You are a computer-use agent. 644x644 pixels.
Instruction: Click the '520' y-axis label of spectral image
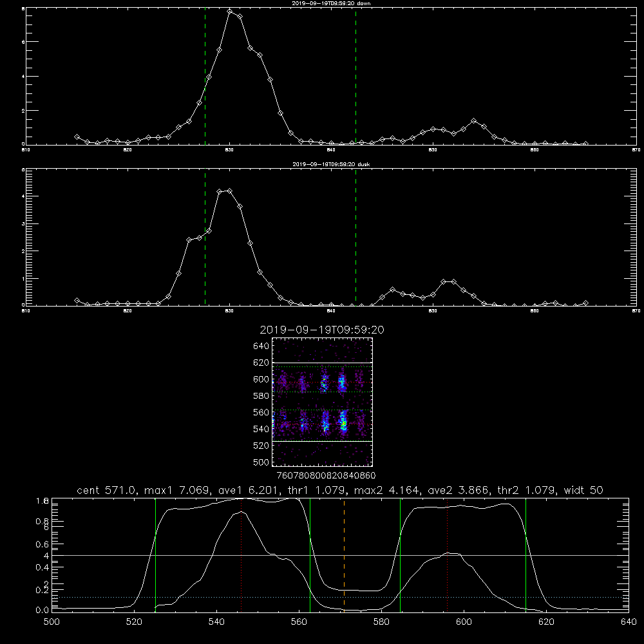coord(261,446)
